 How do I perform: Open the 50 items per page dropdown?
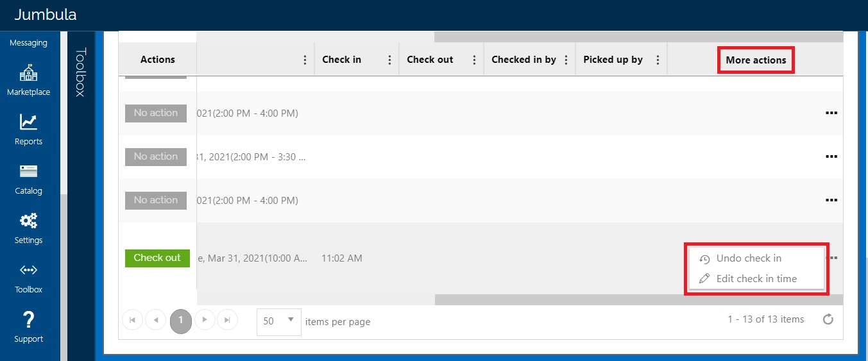(279, 321)
